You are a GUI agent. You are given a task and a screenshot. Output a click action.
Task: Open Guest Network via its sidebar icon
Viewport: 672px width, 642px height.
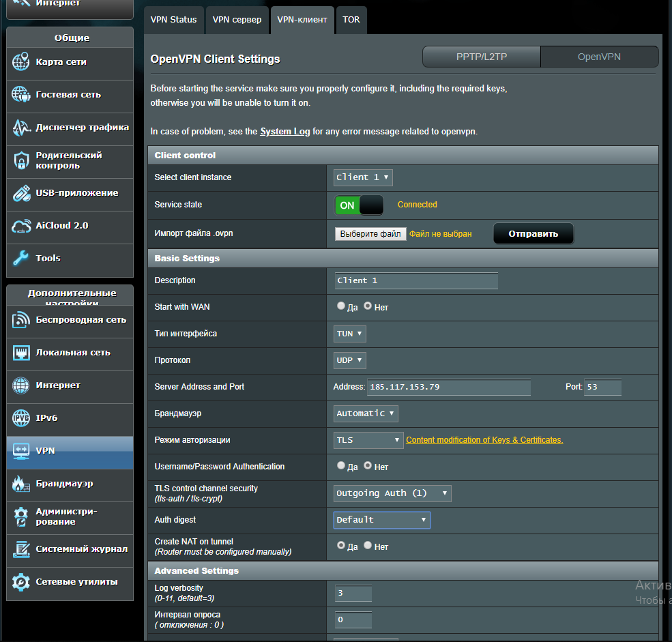pyautogui.click(x=21, y=95)
